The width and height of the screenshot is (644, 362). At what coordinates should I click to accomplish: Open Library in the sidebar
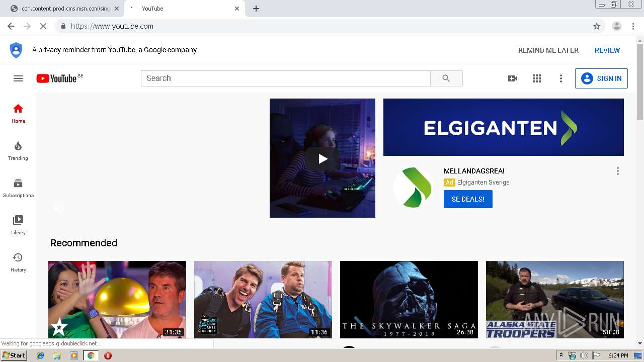[x=18, y=225]
